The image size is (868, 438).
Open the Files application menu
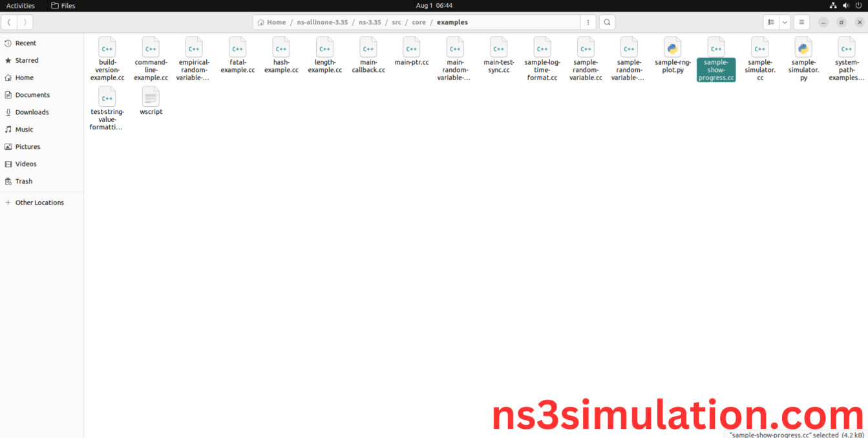pos(63,5)
